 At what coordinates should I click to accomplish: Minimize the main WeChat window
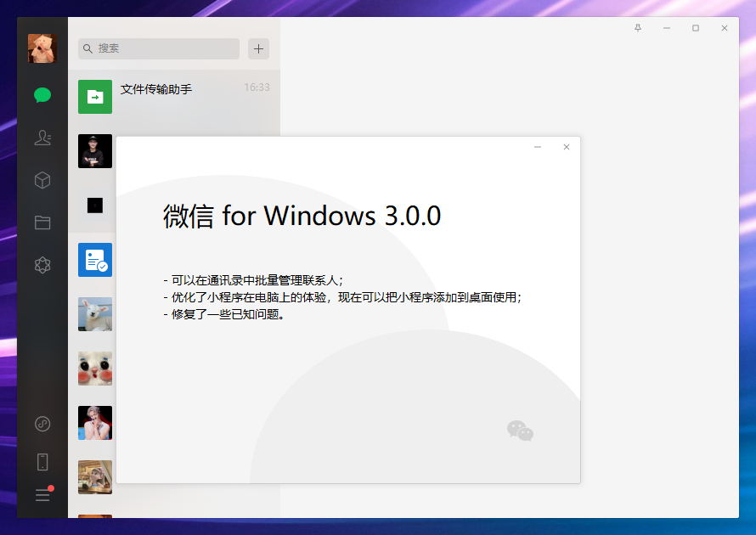(x=667, y=28)
